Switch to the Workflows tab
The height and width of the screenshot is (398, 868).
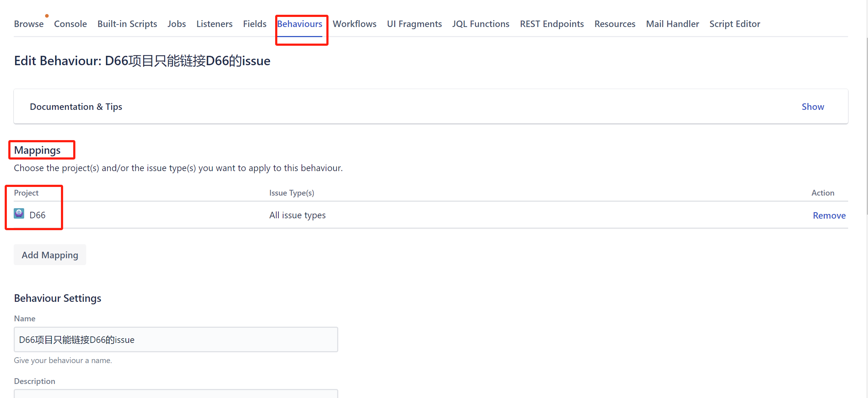pos(354,24)
